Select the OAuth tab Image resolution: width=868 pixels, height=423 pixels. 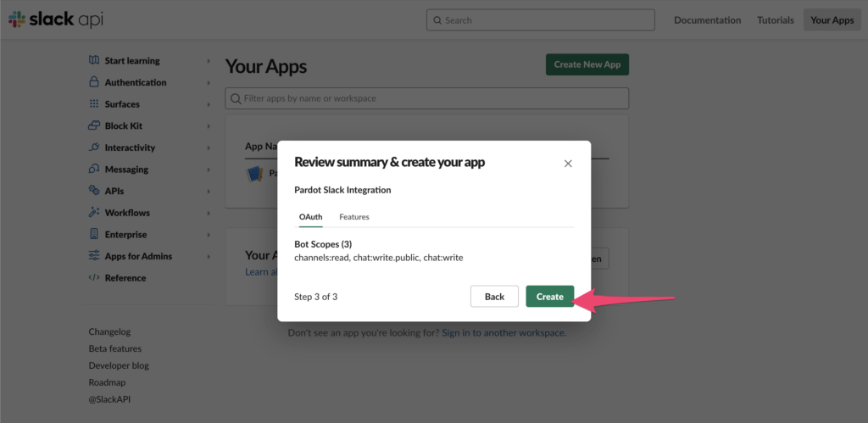click(310, 217)
